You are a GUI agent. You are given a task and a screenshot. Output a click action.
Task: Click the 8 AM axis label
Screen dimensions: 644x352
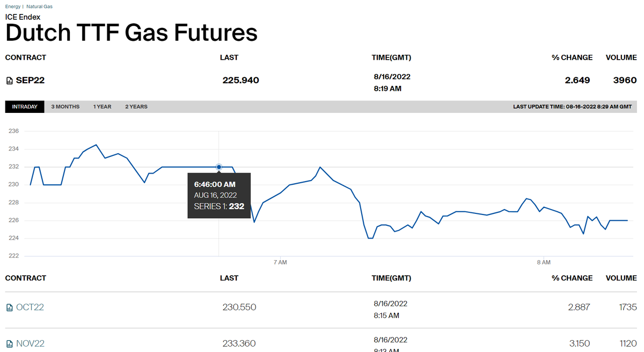[544, 262]
